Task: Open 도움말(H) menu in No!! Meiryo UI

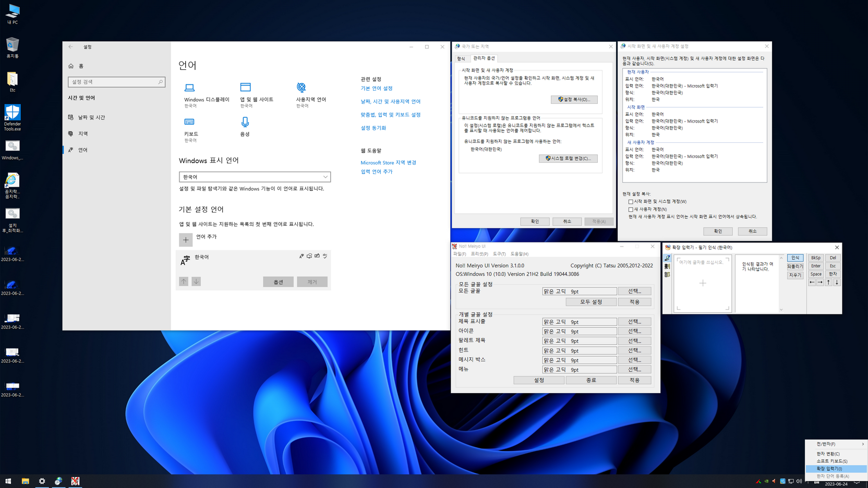Action: (x=520, y=254)
